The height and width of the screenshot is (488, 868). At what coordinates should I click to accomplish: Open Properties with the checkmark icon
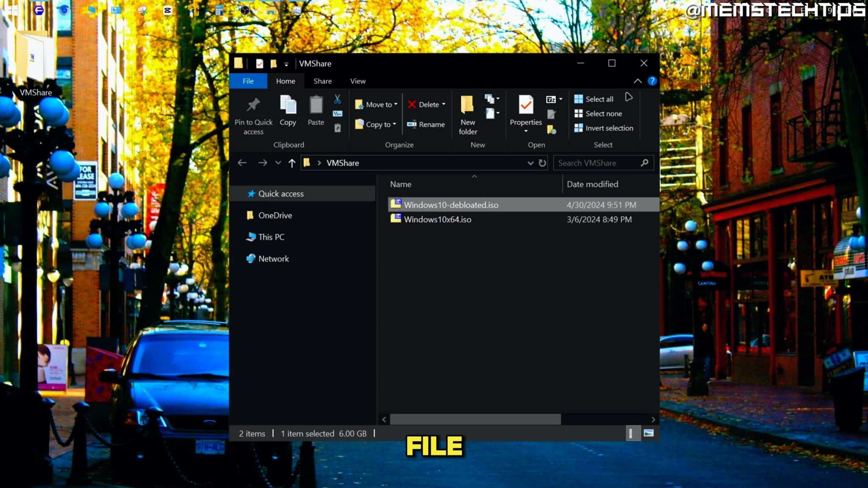(526, 105)
